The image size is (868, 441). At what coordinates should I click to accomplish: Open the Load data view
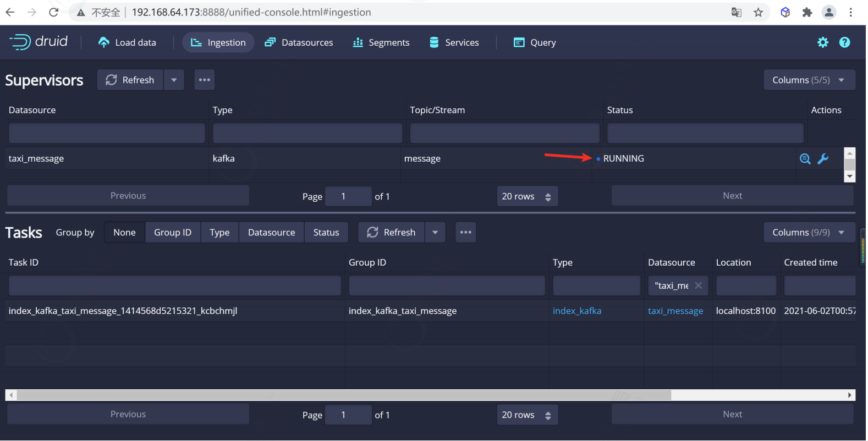[127, 42]
